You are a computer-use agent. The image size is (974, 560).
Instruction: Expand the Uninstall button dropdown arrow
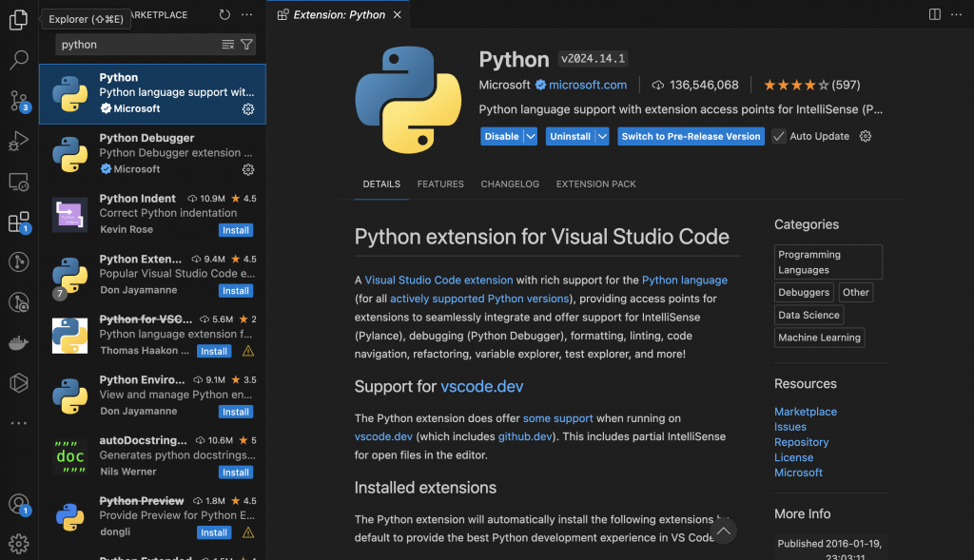602,136
